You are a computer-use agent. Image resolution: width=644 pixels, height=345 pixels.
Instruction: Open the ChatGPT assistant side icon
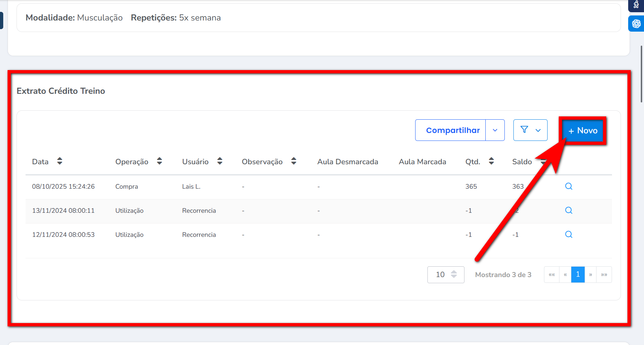tap(636, 24)
